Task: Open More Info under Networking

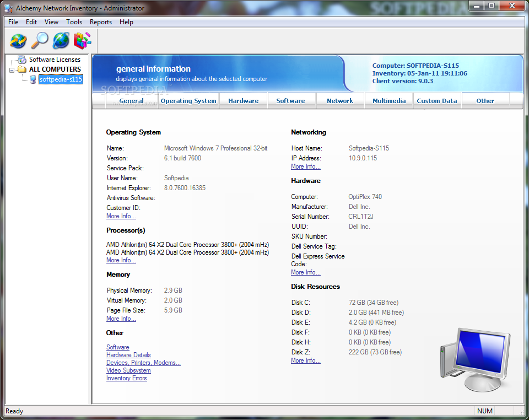Action: coord(306,166)
